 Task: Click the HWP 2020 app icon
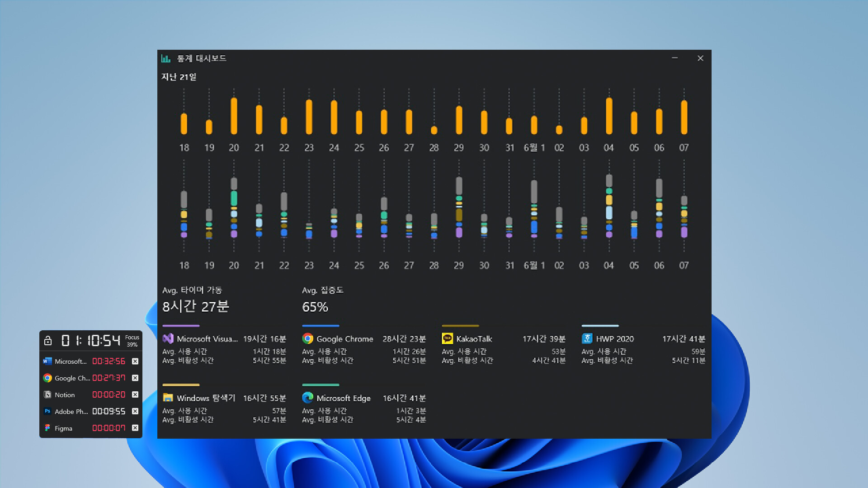click(587, 339)
